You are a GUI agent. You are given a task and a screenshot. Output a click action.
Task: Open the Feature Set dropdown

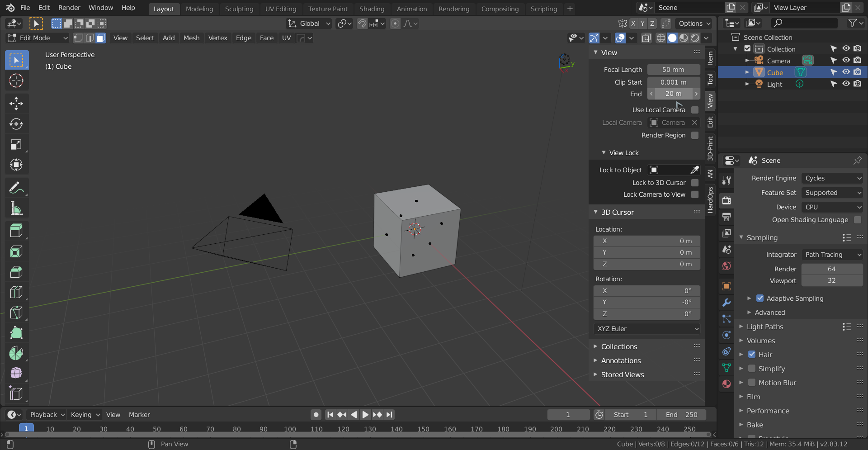click(832, 193)
